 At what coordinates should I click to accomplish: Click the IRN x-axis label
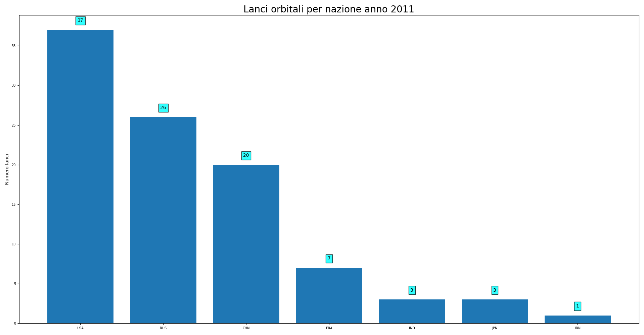tap(578, 328)
